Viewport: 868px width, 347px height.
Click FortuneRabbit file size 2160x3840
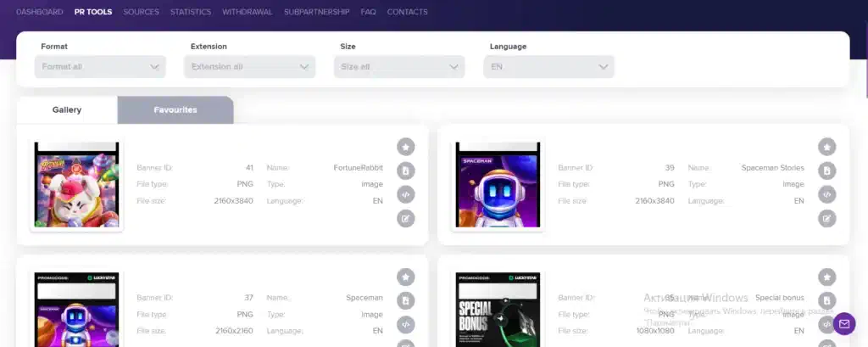pyautogui.click(x=234, y=201)
